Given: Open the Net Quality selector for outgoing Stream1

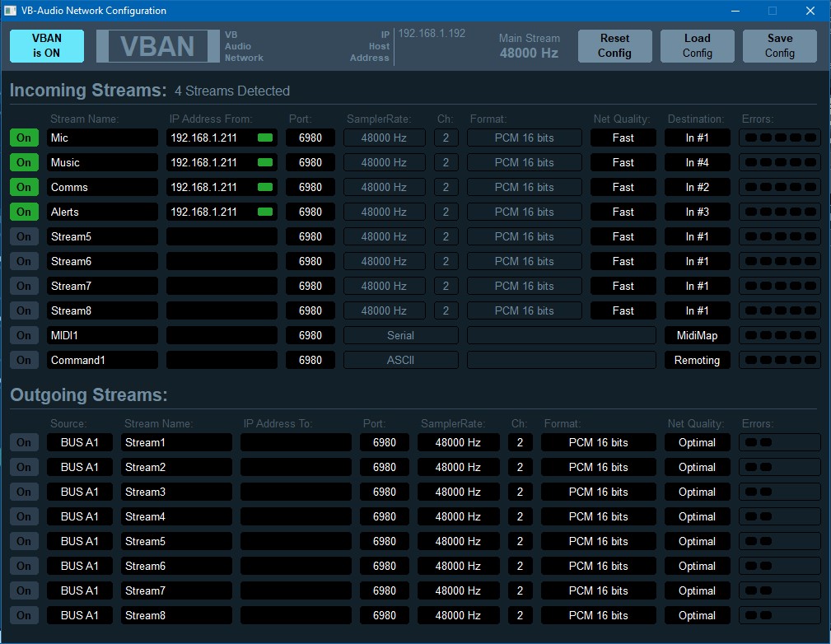Looking at the screenshot, I should [x=697, y=442].
